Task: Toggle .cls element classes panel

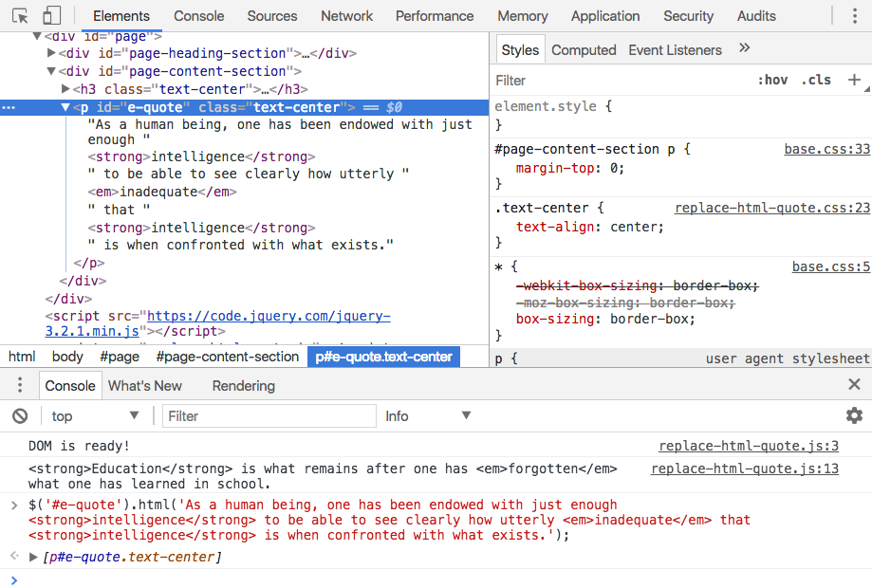Action: (x=816, y=80)
